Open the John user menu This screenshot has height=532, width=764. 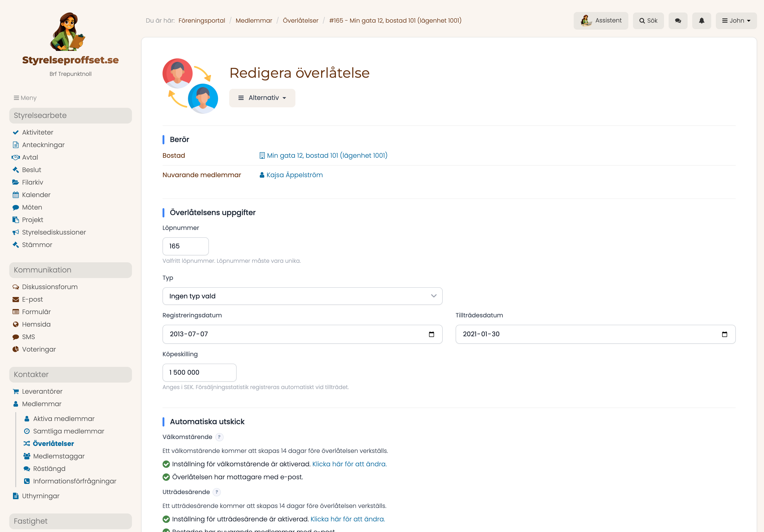(736, 21)
